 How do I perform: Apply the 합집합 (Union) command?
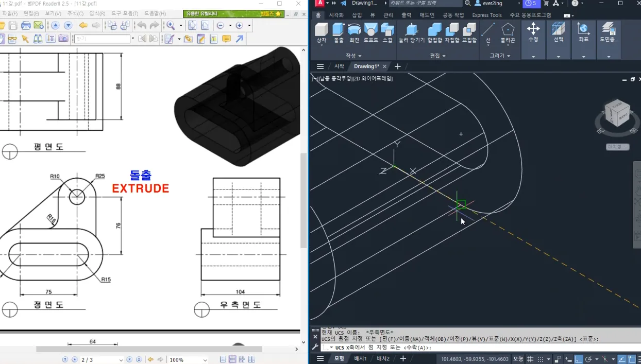(x=435, y=32)
